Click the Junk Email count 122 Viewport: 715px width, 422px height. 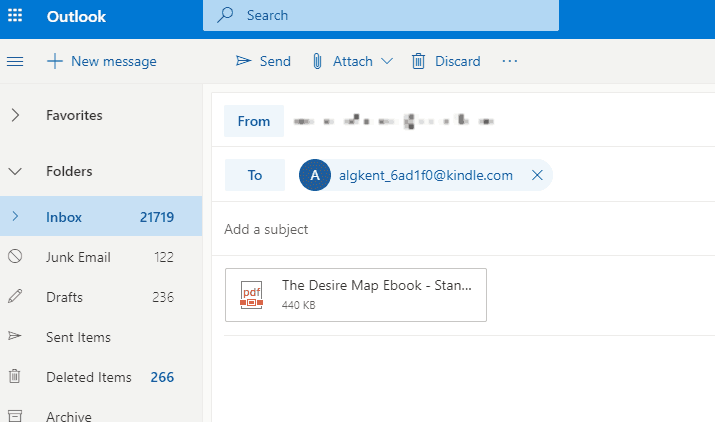[x=164, y=257]
